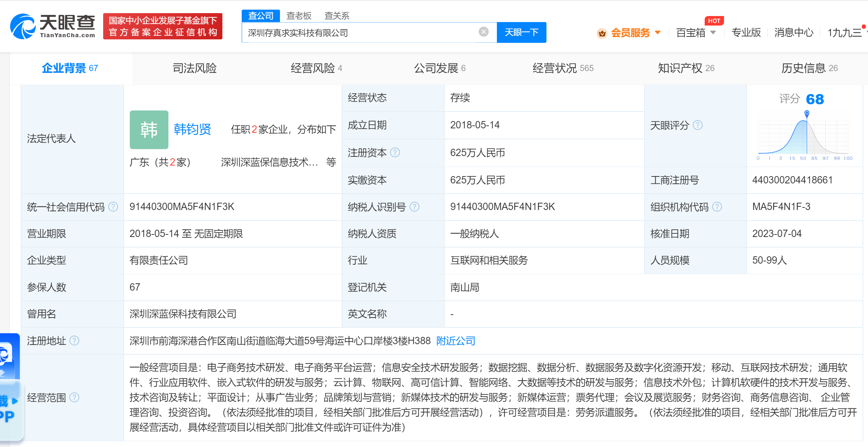Click the industry value 互联网和相关服务
Screen dimensions: 868x447
point(489,260)
